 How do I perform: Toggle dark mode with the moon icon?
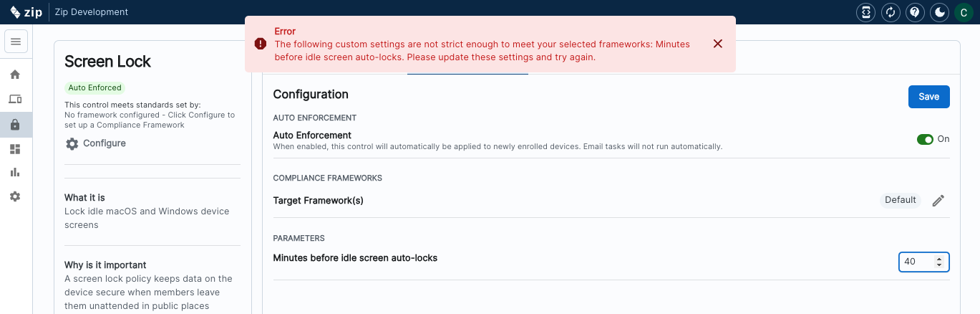coord(939,12)
